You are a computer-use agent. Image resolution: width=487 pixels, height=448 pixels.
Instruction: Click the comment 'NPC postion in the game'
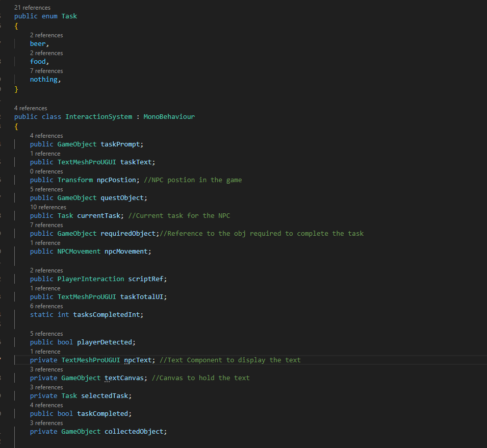tap(193, 180)
